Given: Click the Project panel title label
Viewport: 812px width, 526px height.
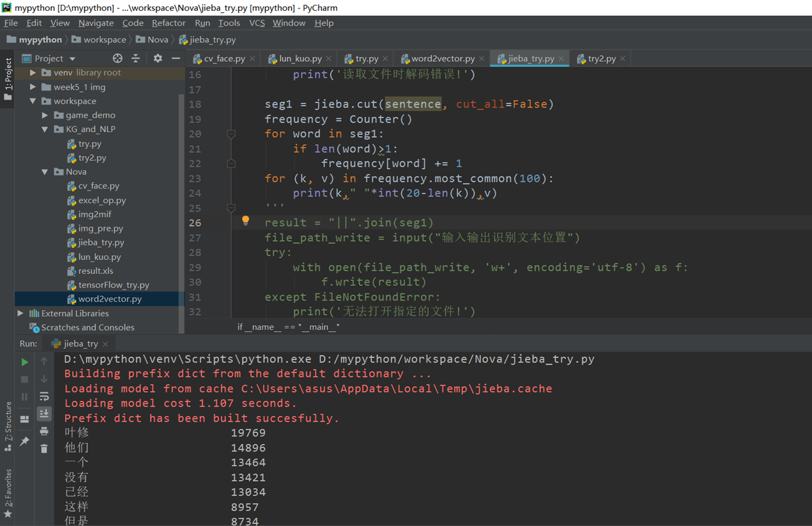Looking at the screenshot, I should coord(49,58).
